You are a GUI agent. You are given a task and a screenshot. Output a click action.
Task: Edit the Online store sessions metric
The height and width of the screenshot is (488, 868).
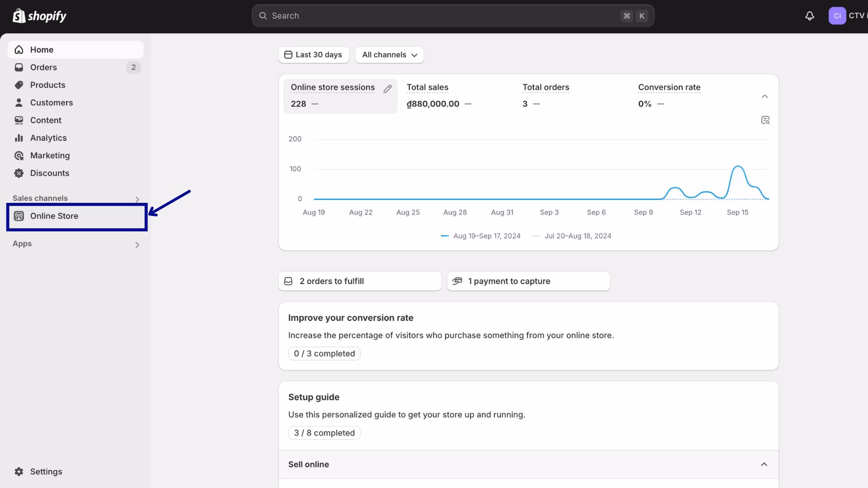click(387, 89)
